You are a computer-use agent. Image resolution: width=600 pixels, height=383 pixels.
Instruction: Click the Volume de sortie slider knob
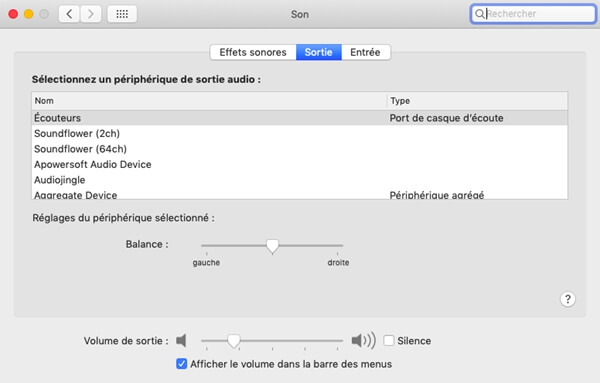tap(234, 341)
